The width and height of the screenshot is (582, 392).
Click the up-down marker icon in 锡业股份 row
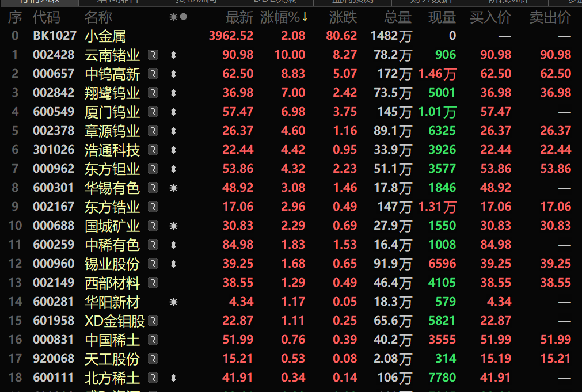173,264
